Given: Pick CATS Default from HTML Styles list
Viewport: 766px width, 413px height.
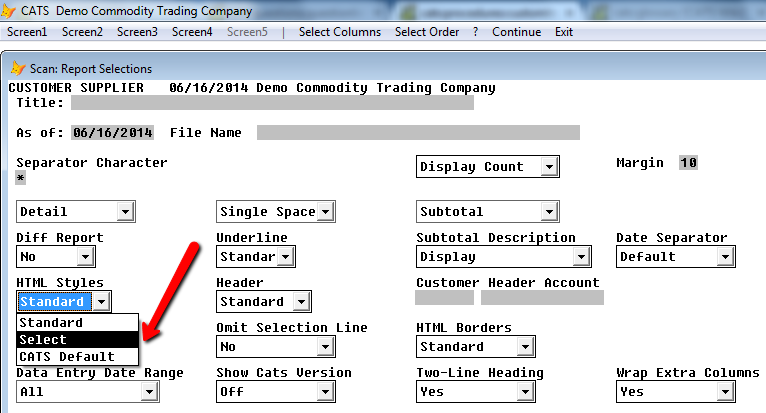Looking at the screenshot, I should 78,356.
